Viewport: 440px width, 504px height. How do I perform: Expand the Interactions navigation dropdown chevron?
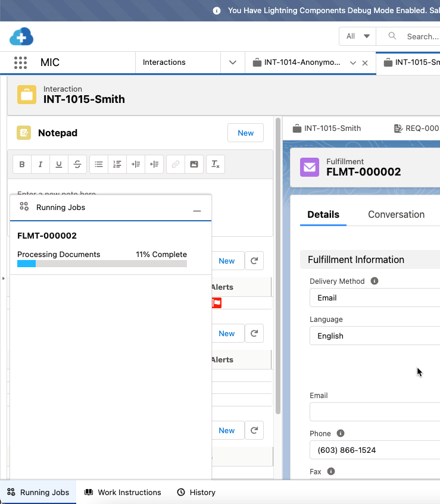click(x=233, y=62)
